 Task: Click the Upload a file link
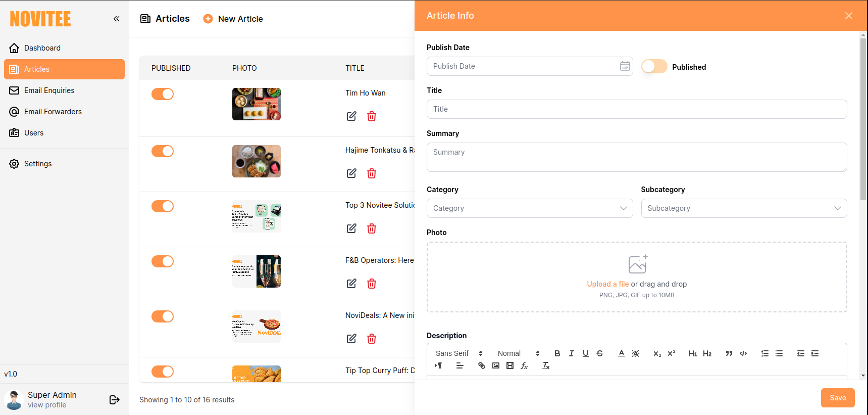607,284
